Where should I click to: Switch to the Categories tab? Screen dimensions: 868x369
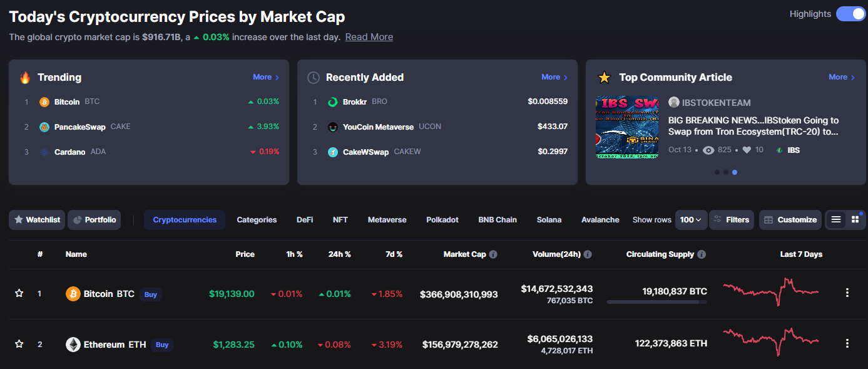(x=257, y=220)
